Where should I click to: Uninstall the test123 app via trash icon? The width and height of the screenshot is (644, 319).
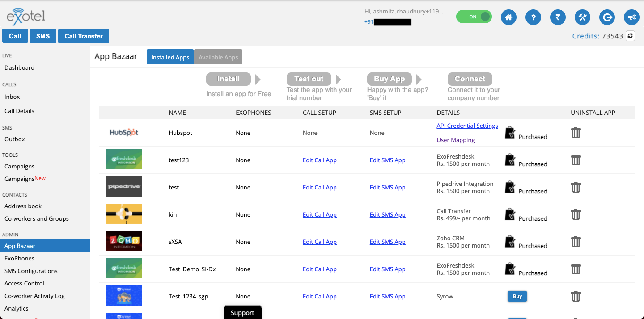[x=576, y=160]
